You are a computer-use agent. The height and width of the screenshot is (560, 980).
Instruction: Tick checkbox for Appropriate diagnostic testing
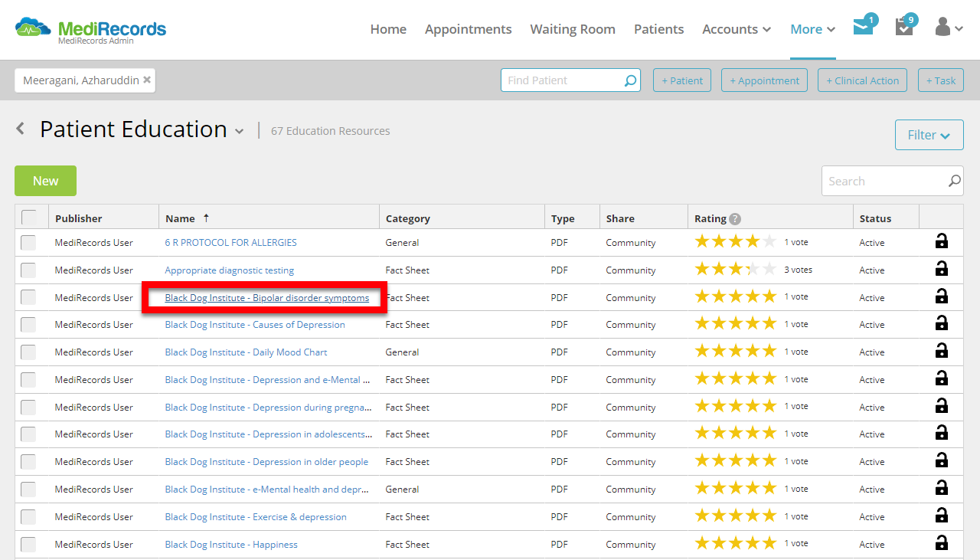[28, 270]
